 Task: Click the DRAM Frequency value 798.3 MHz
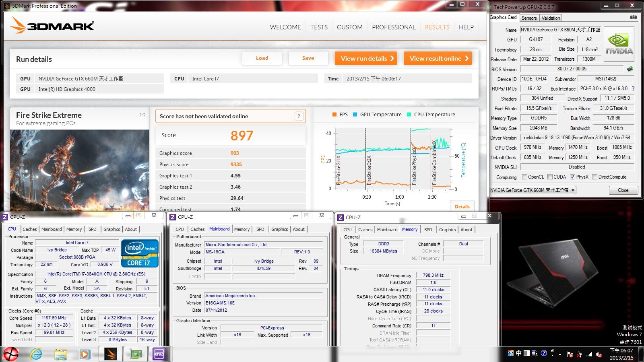(433, 276)
